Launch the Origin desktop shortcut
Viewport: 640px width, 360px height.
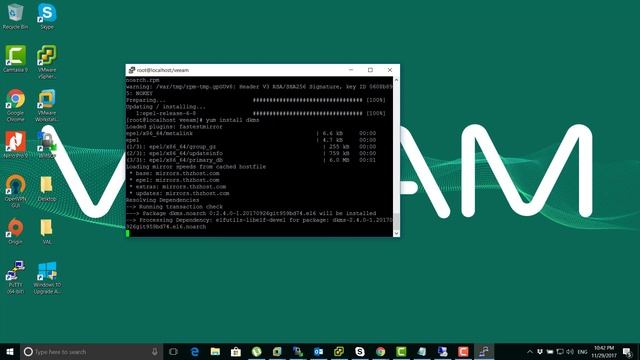click(16, 231)
